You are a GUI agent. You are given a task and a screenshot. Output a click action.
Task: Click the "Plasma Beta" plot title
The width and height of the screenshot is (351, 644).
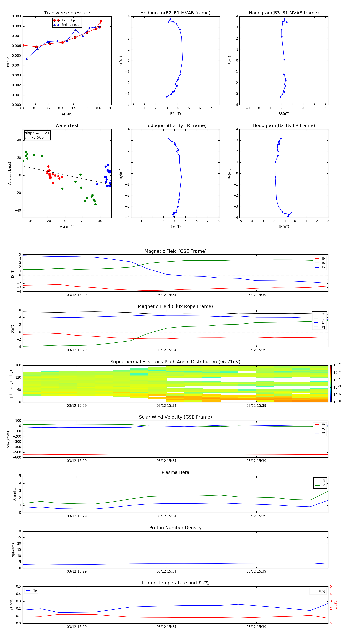coord(175,473)
